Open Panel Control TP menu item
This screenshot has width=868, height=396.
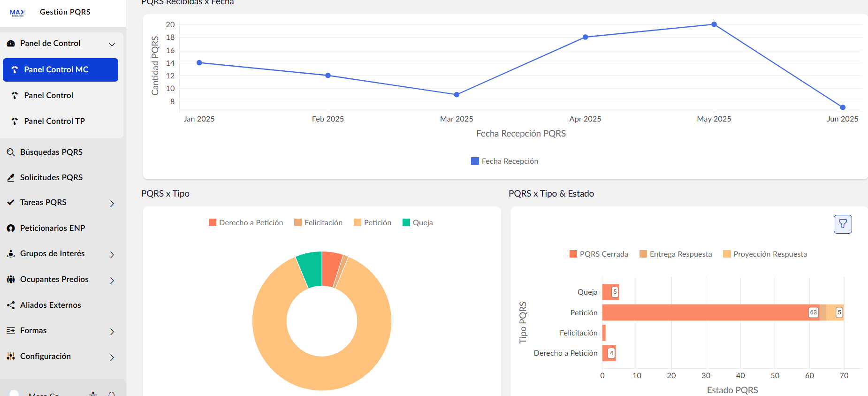tap(54, 121)
